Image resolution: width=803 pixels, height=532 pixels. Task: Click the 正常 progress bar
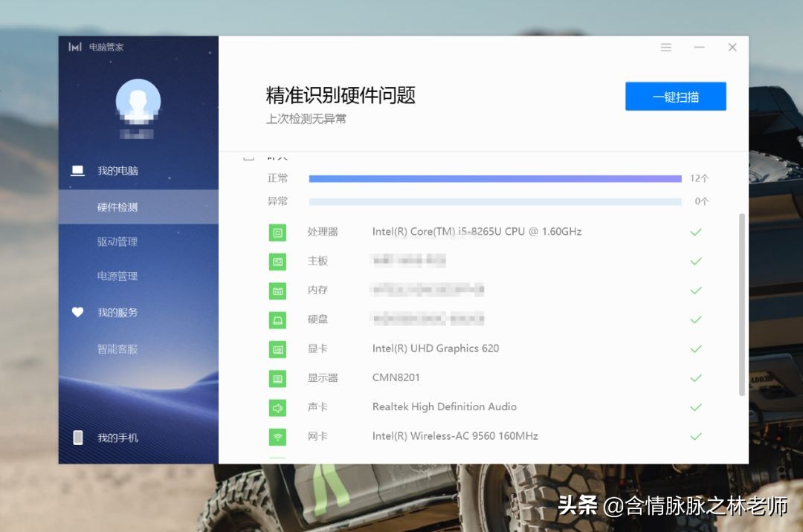(494, 178)
